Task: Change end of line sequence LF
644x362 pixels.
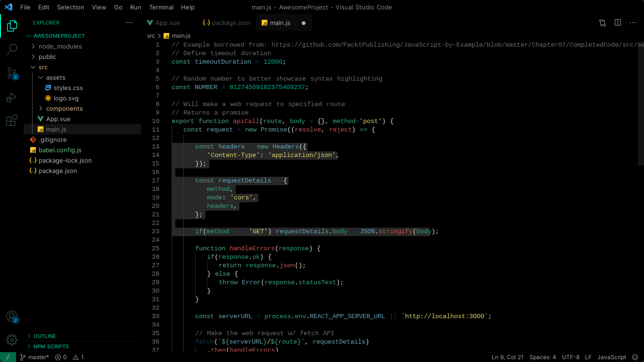Action: pyautogui.click(x=588, y=357)
